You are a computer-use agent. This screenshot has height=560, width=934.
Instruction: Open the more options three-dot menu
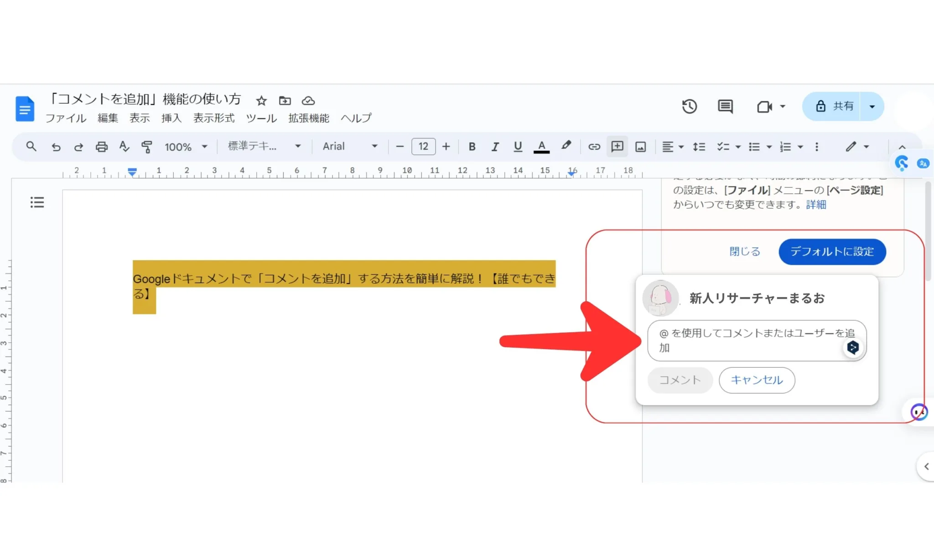(817, 147)
